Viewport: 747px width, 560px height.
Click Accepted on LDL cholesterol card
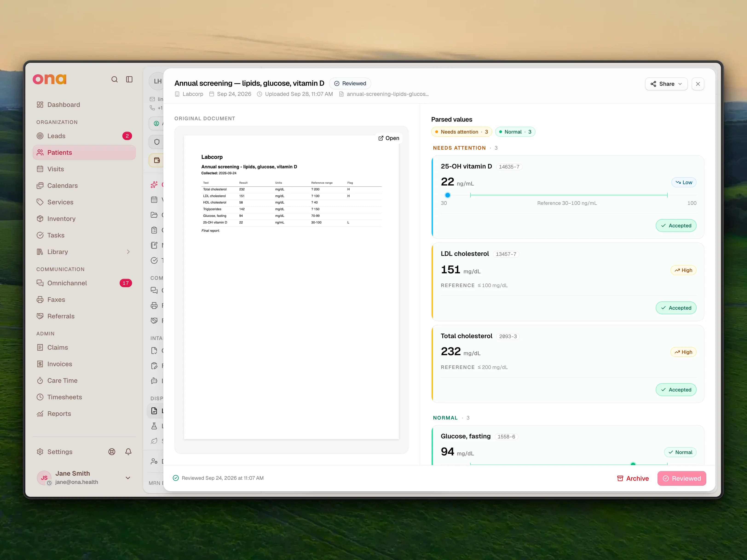point(676,308)
